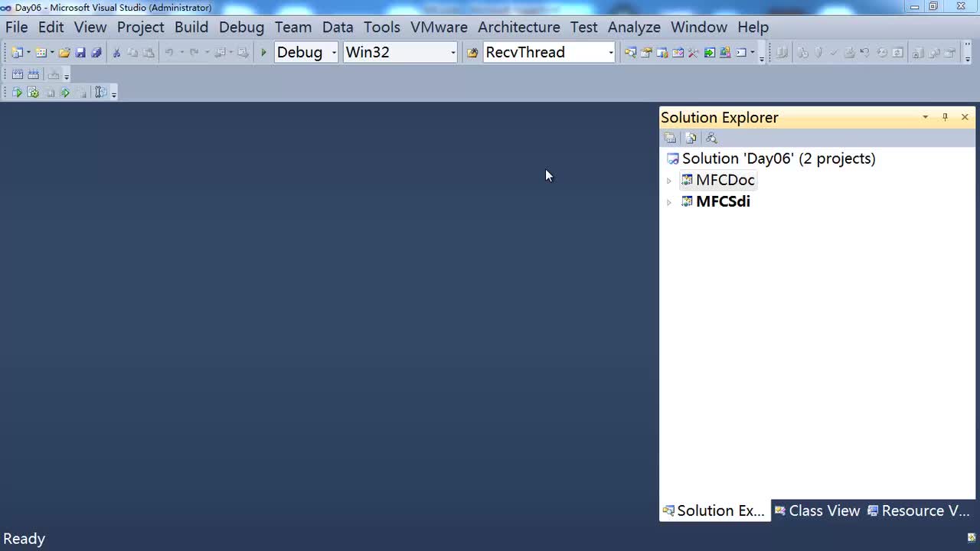Click the MFCSdi project icon
Viewport: 980px width, 551px height.
687,202
